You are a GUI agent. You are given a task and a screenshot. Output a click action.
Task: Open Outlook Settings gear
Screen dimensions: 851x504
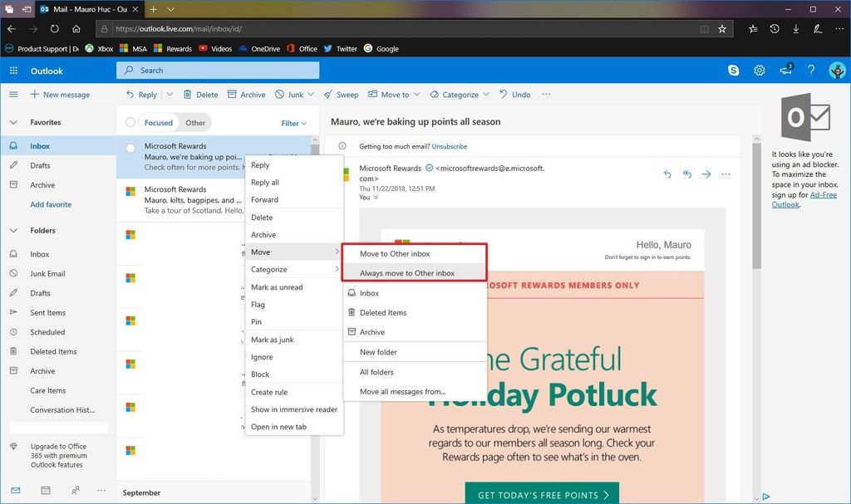coord(759,71)
